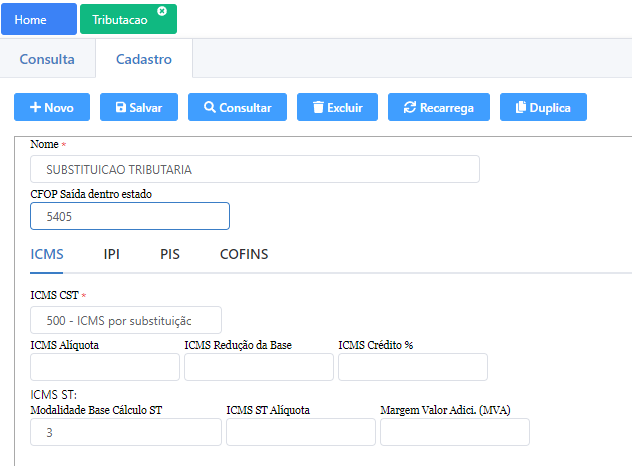Open the Home tab
This screenshot has width=632, height=466.
click(38, 19)
